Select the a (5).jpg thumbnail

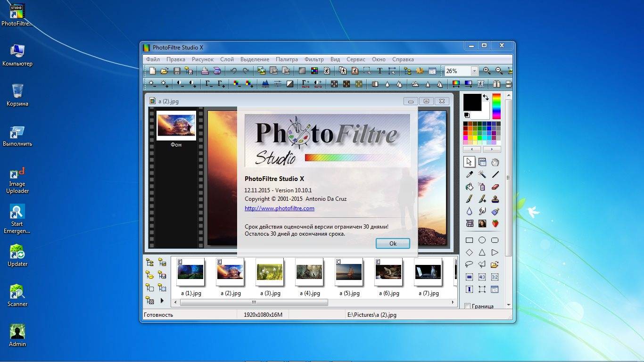(x=349, y=272)
